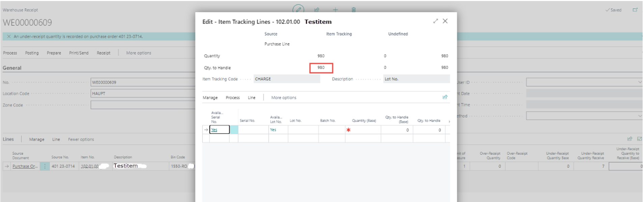Dismiss the under-receipt notification
Image resolution: width=644 pixels, height=202 pixels.
(x=9, y=37)
